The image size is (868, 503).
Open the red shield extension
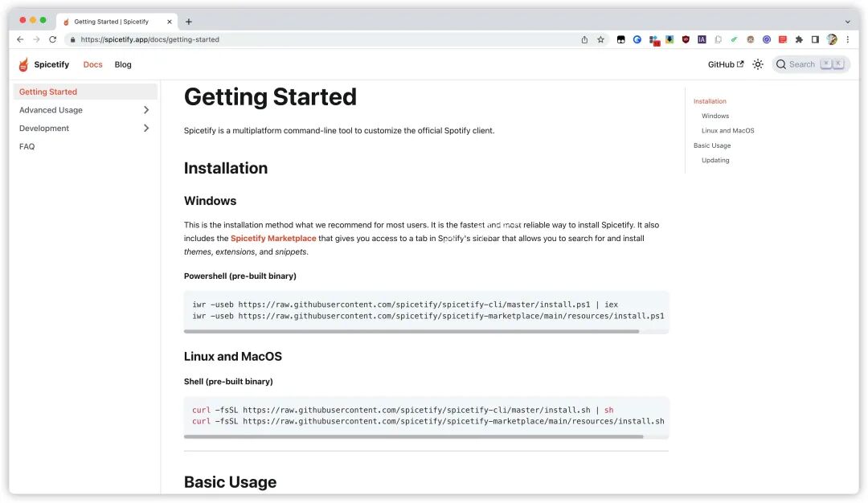pos(686,39)
